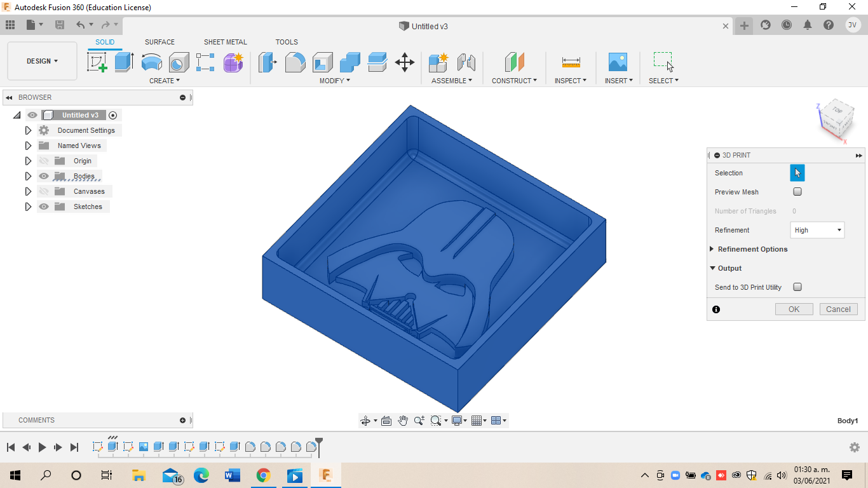Open the INSPECT menu
The height and width of the screenshot is (488, 868).
(x=571, y=81)
